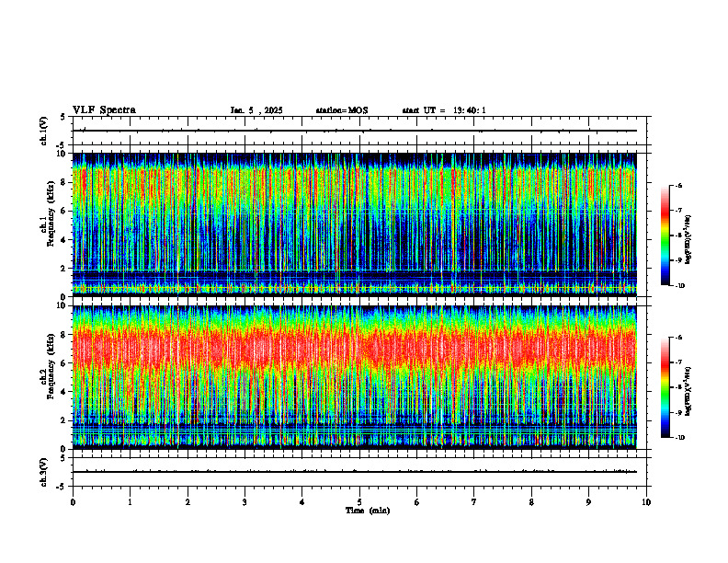Click the "5" tick on time axis
728x563 pixels.
(359, 502)
